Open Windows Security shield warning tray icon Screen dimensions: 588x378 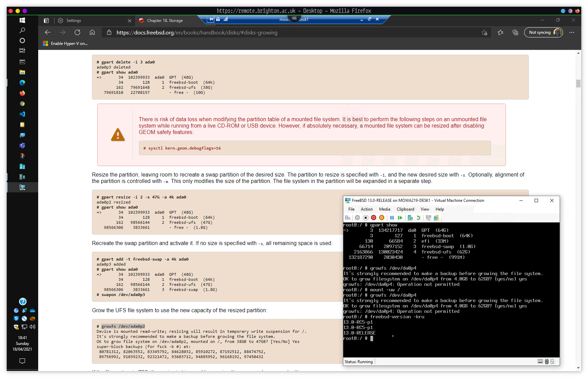[16, 327]
